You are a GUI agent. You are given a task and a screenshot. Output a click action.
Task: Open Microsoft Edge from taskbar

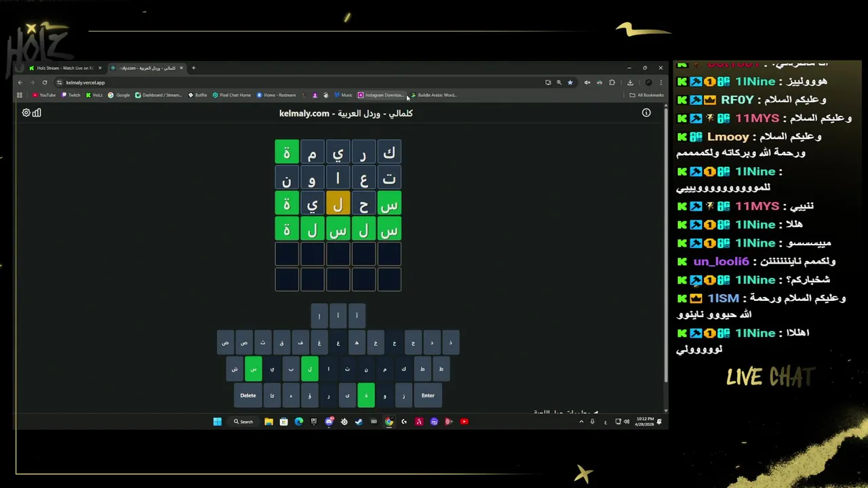pos(298,422)
